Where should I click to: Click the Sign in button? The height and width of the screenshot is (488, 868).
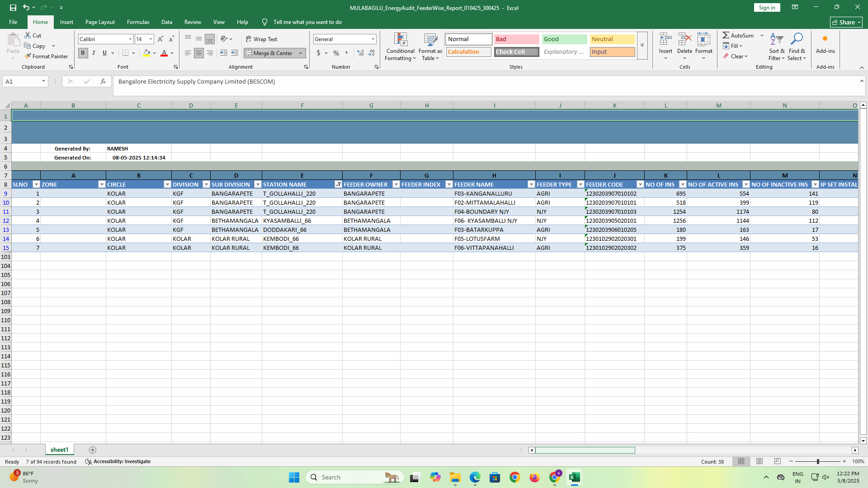point(767,8)
